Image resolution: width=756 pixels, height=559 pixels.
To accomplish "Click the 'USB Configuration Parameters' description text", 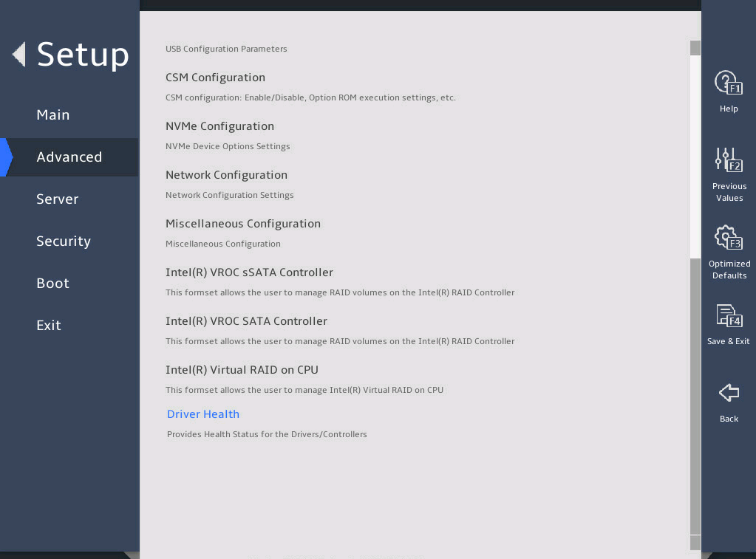I will click(x=226, y=49).
